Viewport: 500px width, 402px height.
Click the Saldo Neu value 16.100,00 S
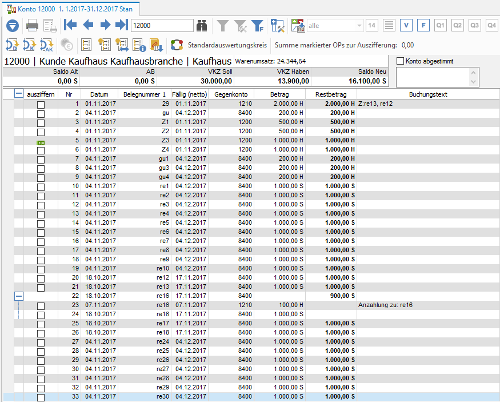(367, 81)
